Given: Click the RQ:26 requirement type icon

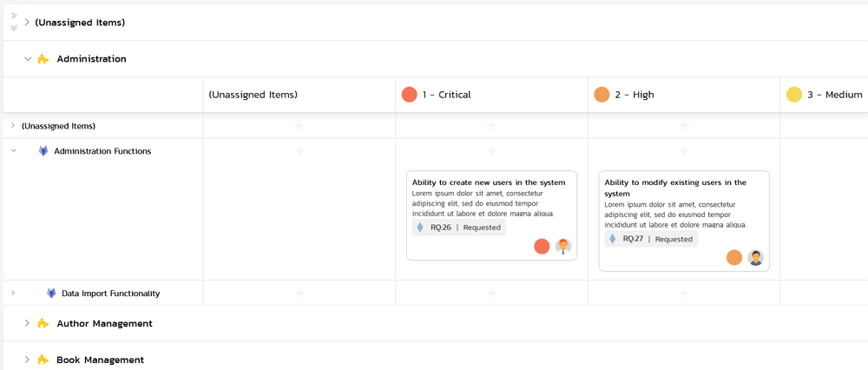Looking at the screenshot, I should pos(421,228).
